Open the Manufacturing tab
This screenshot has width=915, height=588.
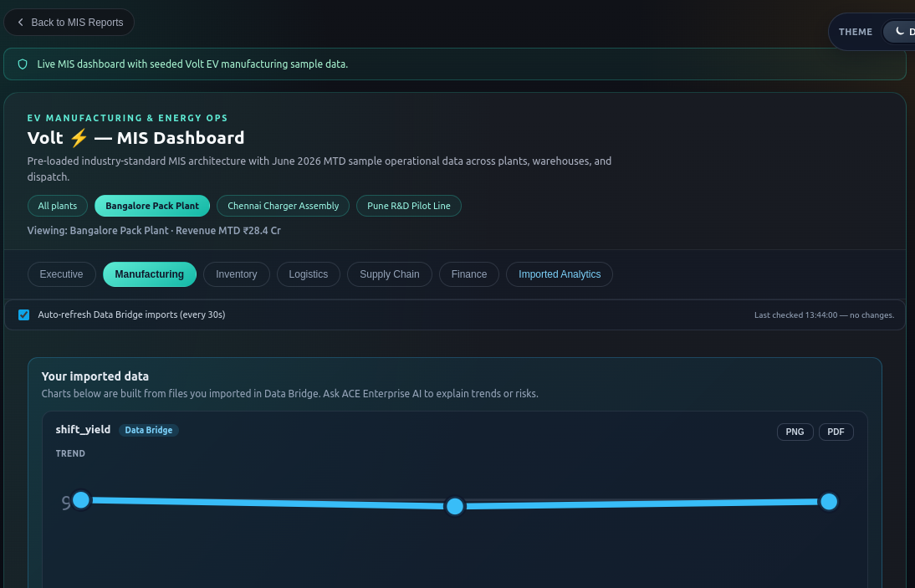(x=150, y=274)
